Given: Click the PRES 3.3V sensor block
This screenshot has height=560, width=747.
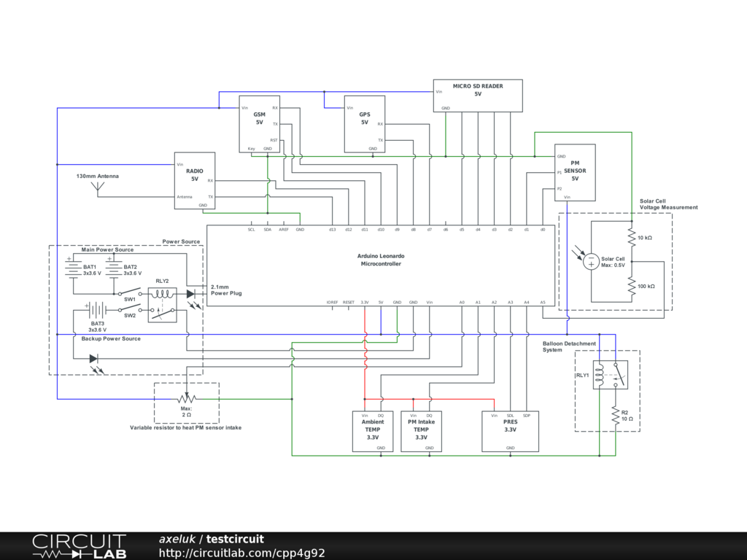Looking at the screenshot, I should click(511, 432).
